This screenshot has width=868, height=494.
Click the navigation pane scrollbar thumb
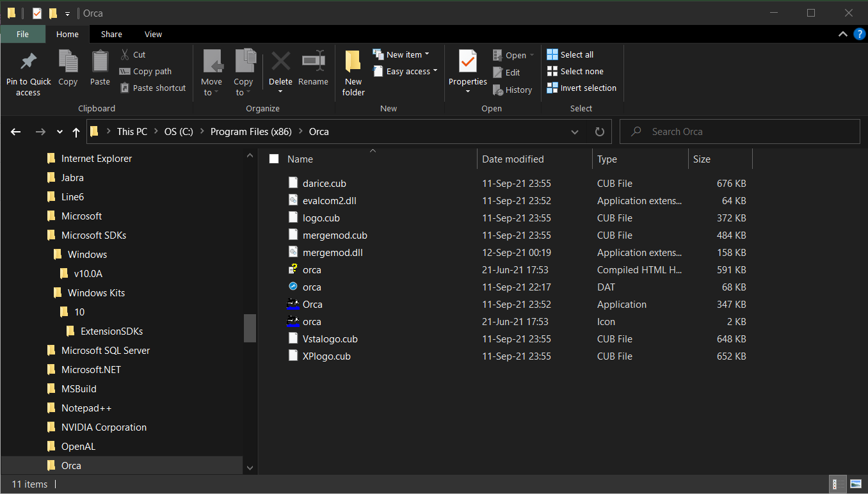tap(250, 328)
